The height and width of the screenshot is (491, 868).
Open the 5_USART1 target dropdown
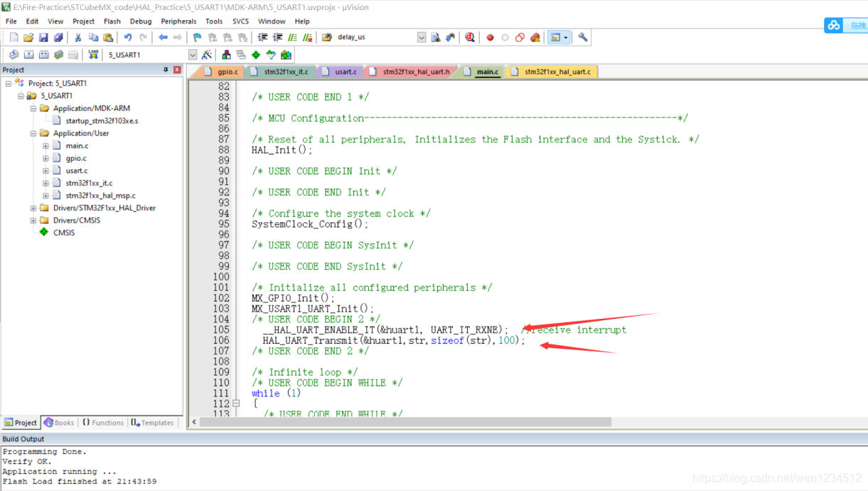[193, 55]
